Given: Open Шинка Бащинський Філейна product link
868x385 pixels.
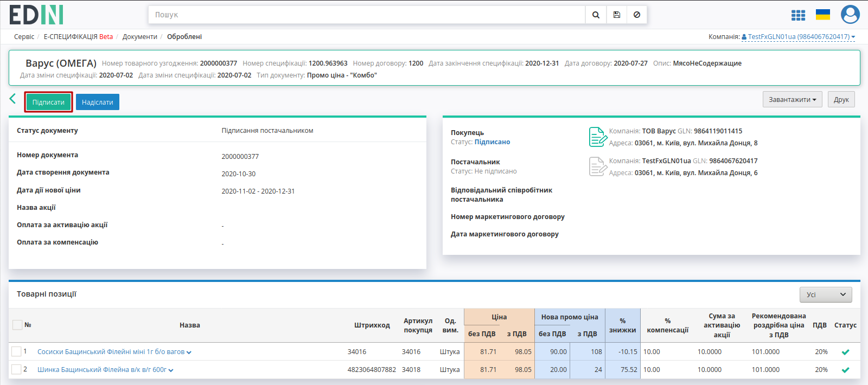Looking at the screenshot, I should pyautogui.click(x=102, y=370).
